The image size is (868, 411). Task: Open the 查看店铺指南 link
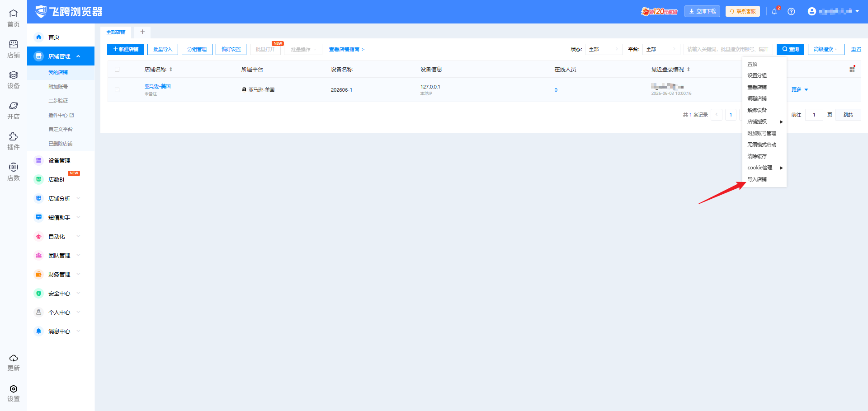(x=346, y=49)
